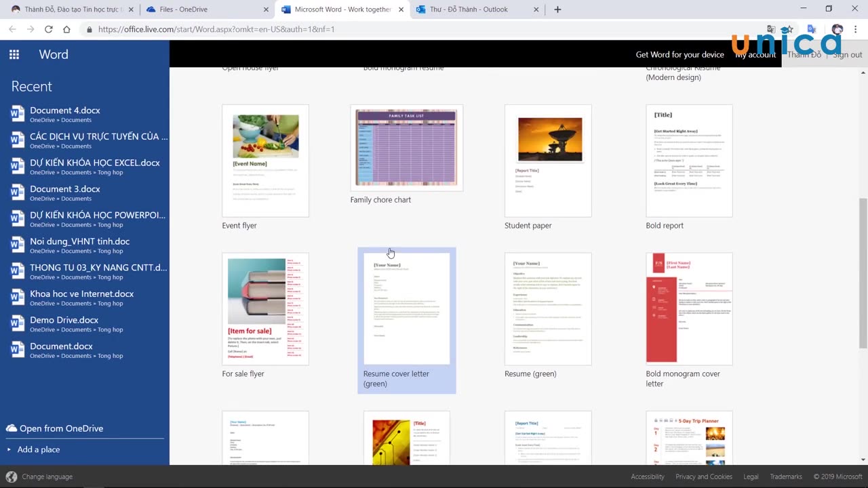
Task: Click the browser back arrow
Action: [x=12, y=29]
